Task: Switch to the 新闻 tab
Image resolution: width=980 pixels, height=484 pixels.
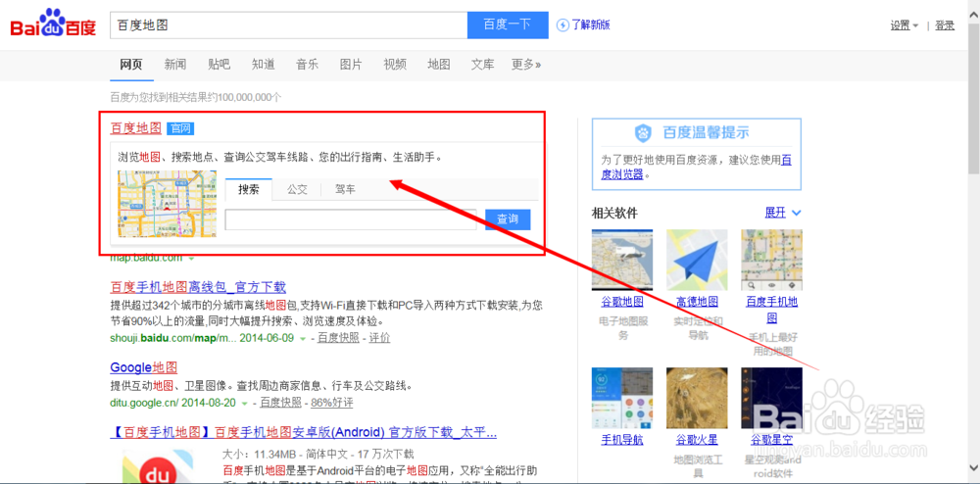Action: pyautogui.click(x=175, y=64)
